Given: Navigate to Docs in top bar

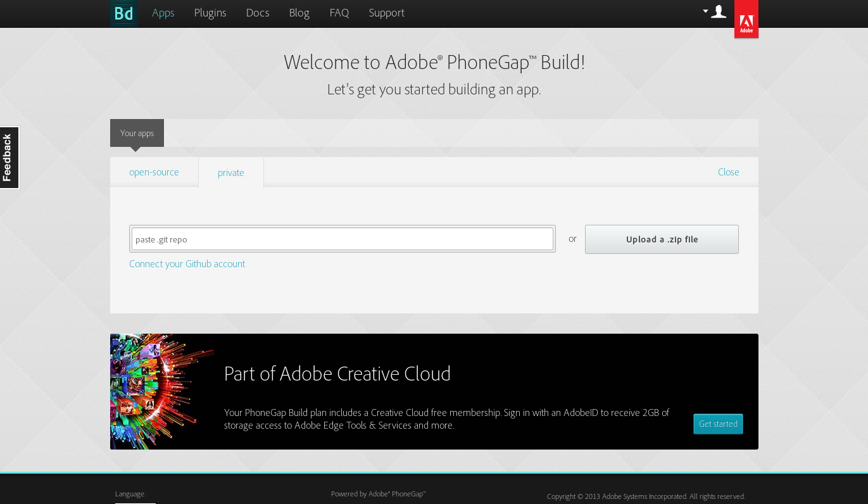Looking at the screenshot, I should [x=258, y=13].
